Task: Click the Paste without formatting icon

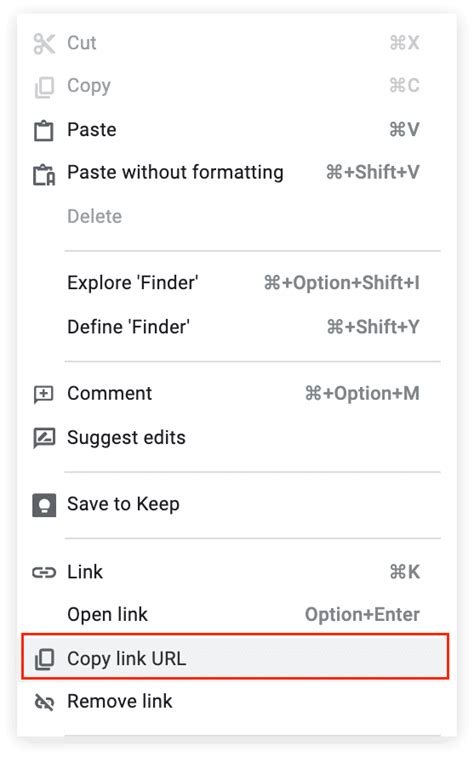Action: [x=44, y=174]
